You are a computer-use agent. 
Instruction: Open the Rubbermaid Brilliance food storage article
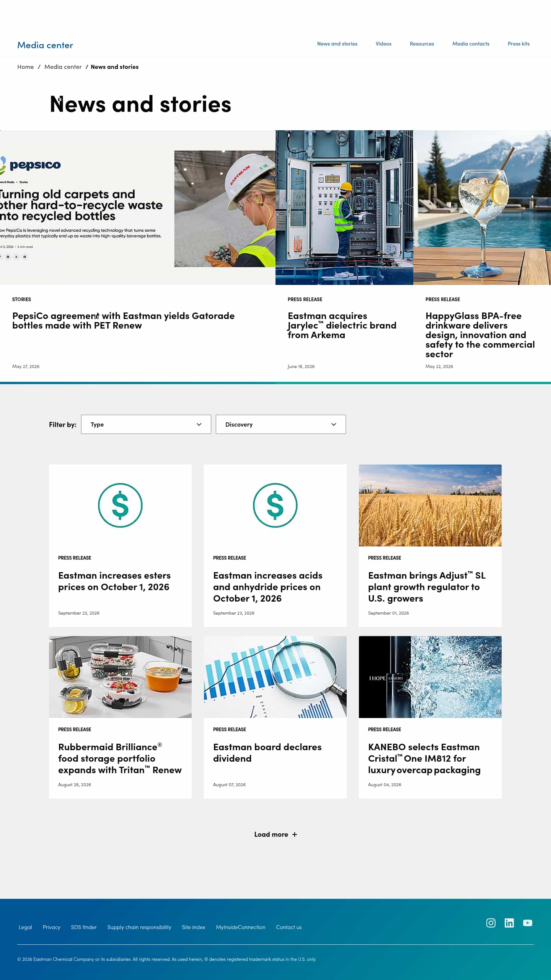(x=120, y=758)
